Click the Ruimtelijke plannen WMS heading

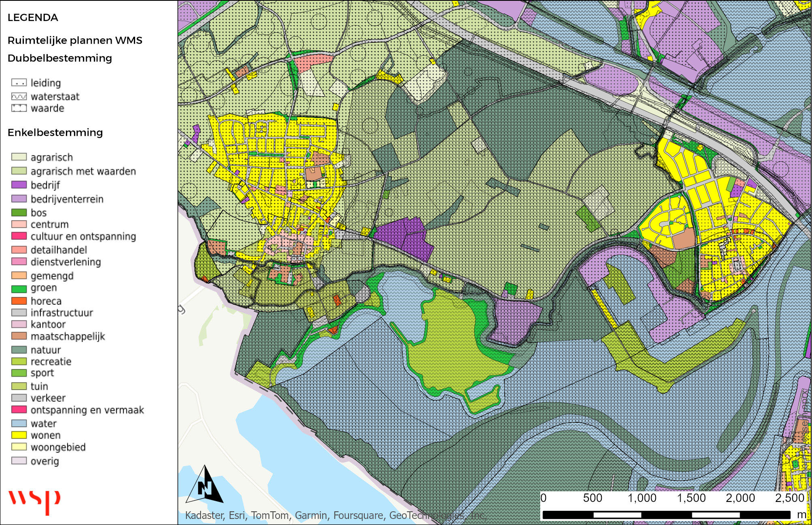75,40
